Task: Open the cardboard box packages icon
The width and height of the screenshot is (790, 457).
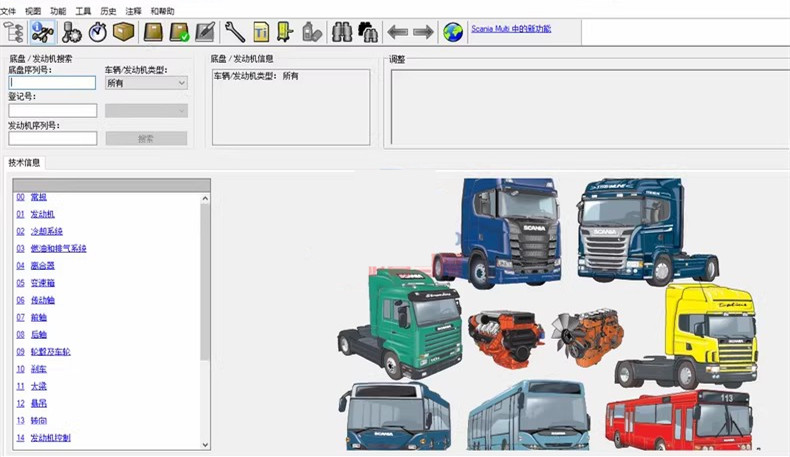Action: tap(123, 32)
